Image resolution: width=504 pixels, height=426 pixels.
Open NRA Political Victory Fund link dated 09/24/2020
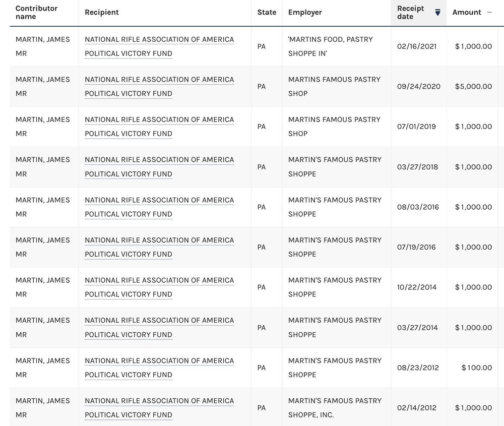pyautogui.click(x=159, y=87)
